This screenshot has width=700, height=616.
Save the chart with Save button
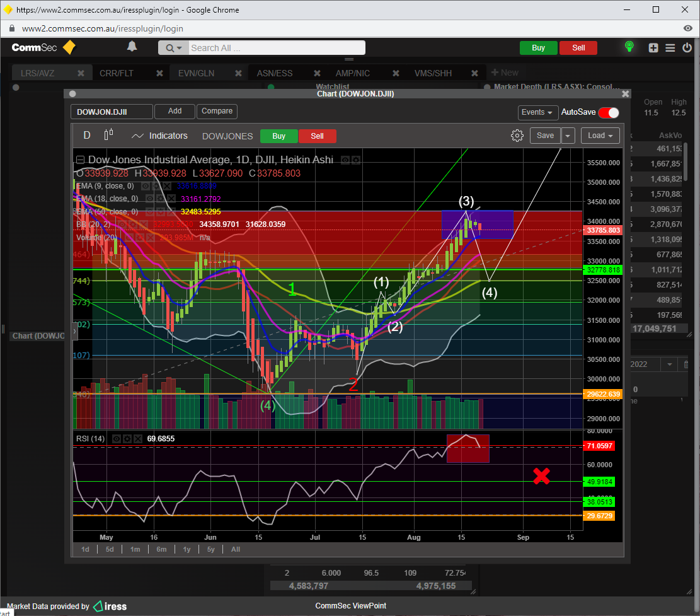pyautogui.click(x=545, y=136)
